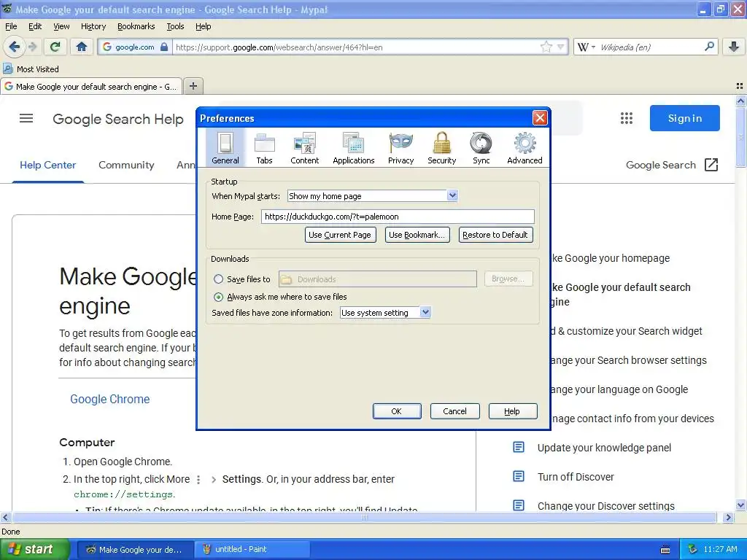Select the Save files to radio button

tap(218, 279)
